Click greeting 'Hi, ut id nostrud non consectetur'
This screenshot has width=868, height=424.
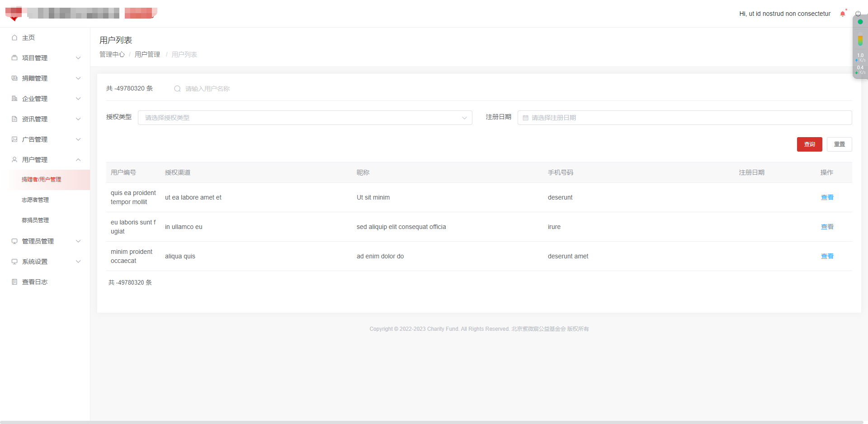click(x=785, y=14)
